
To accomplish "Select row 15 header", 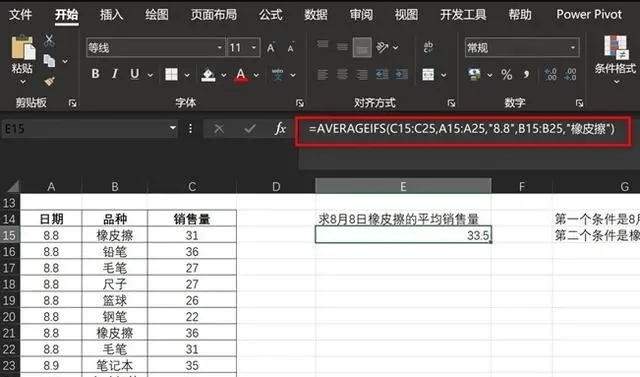I will (x=9, y=235).
